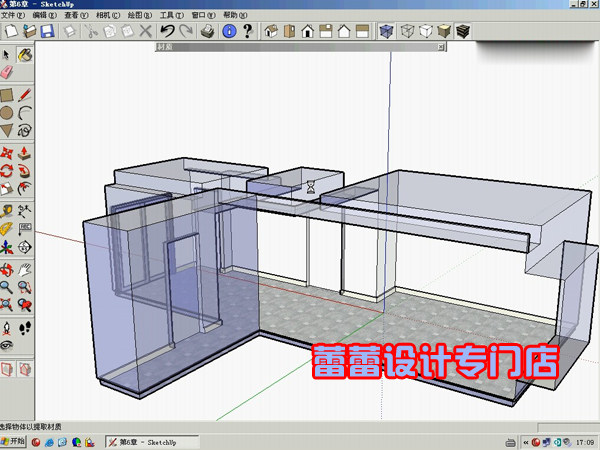This screenshot has width=600, height=450.
Task: Click the system clock showing 17:09
Action: (x=585, y=442)
